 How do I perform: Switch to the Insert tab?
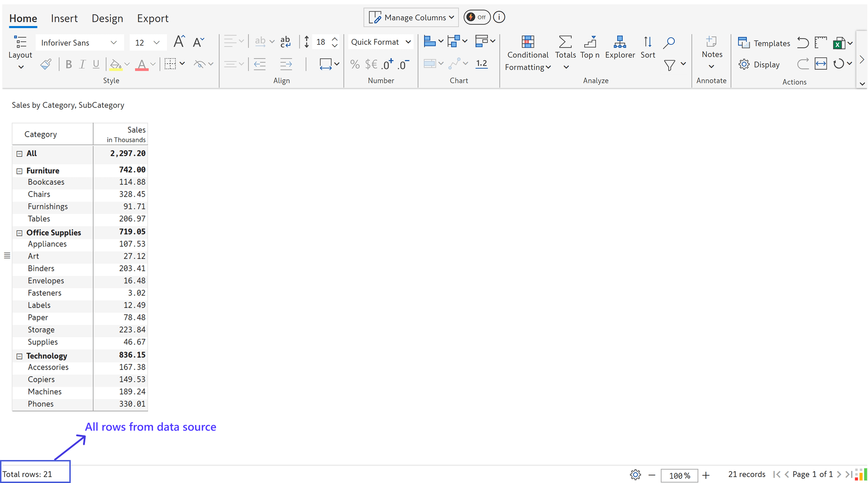pyautogui.click(x=64, y=18)
